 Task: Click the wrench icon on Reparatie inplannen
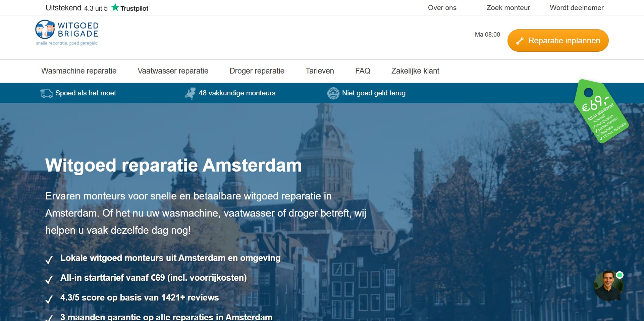click(520, 40)
